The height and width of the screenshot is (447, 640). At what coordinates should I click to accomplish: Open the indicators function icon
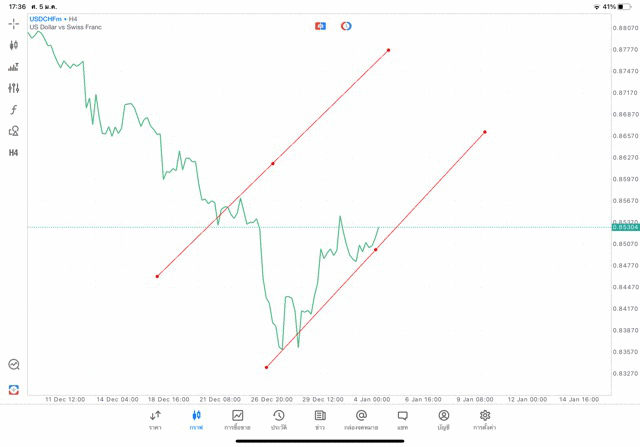click(x=14, y=110)
